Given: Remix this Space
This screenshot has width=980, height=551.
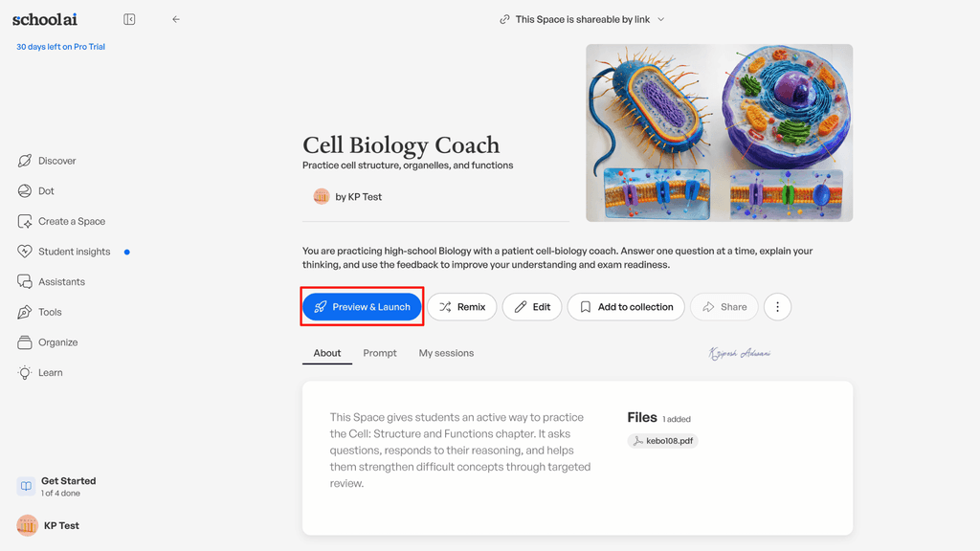Looking at the screenshot, I should point(462,307).
